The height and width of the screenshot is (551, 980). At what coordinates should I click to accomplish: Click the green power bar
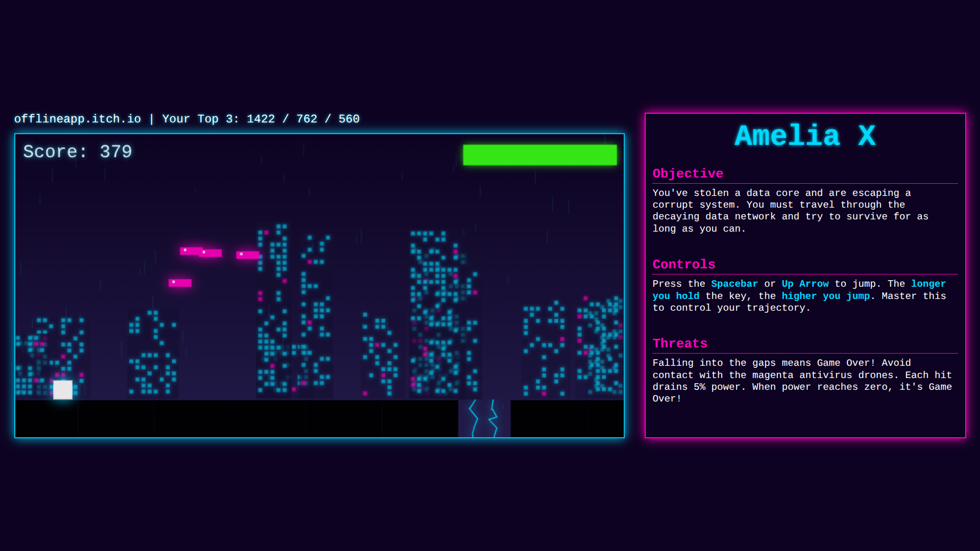[540, 155]
